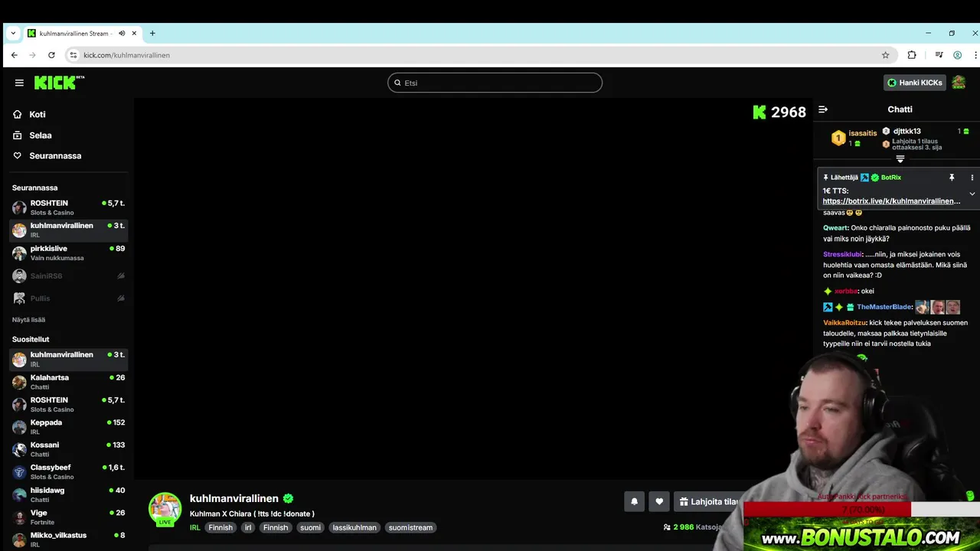980x551 pixels.
Task: Collapse the Chatti chat panel
Action: (823, 109)
